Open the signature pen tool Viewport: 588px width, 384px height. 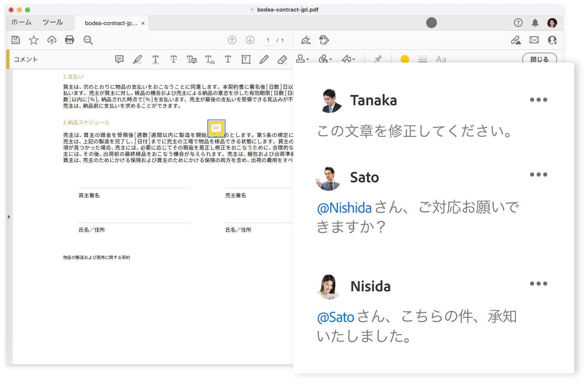coord(306,40)
